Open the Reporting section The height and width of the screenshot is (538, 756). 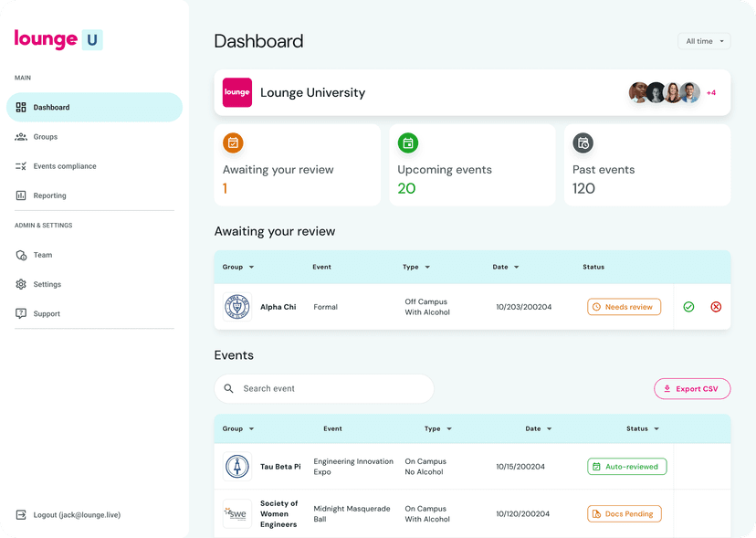tap(49, 195)
